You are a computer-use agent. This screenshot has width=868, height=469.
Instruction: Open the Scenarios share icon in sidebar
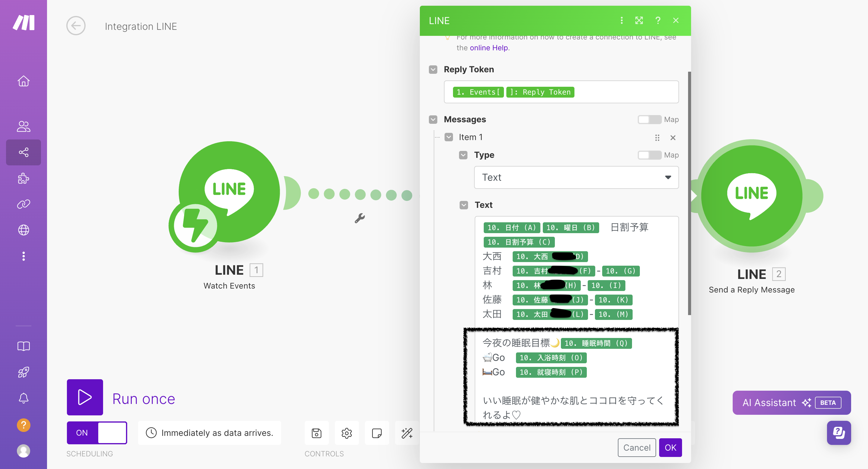tap(23, 152)
